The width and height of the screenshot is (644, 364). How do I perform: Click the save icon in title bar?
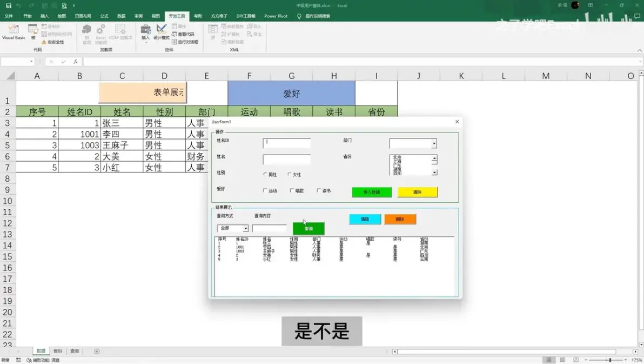click(8, 5)
